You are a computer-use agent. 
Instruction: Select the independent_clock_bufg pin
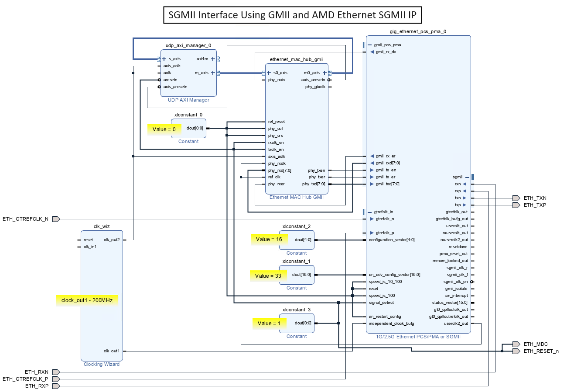pyautogui.click(x=391, y=324)
